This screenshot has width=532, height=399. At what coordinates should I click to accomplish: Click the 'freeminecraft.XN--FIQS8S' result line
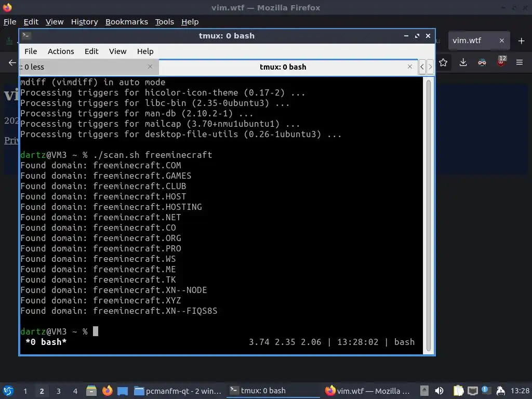point(119,311)
